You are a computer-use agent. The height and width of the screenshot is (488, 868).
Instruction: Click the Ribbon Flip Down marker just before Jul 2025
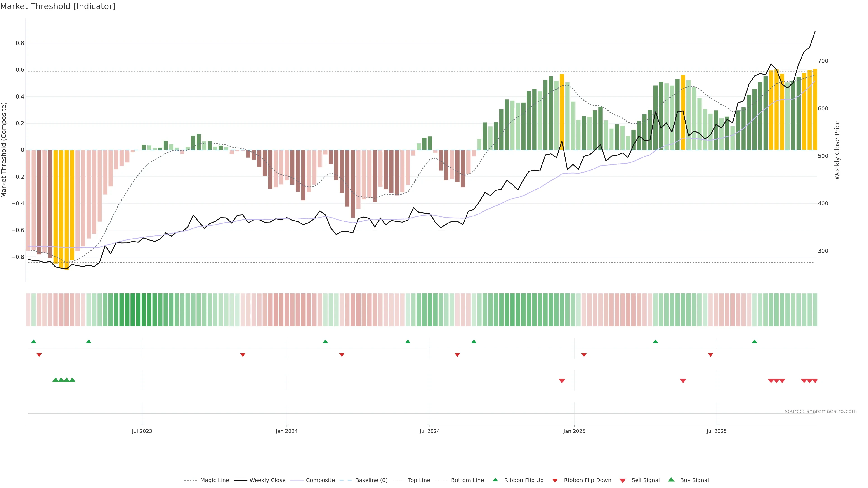710,355
